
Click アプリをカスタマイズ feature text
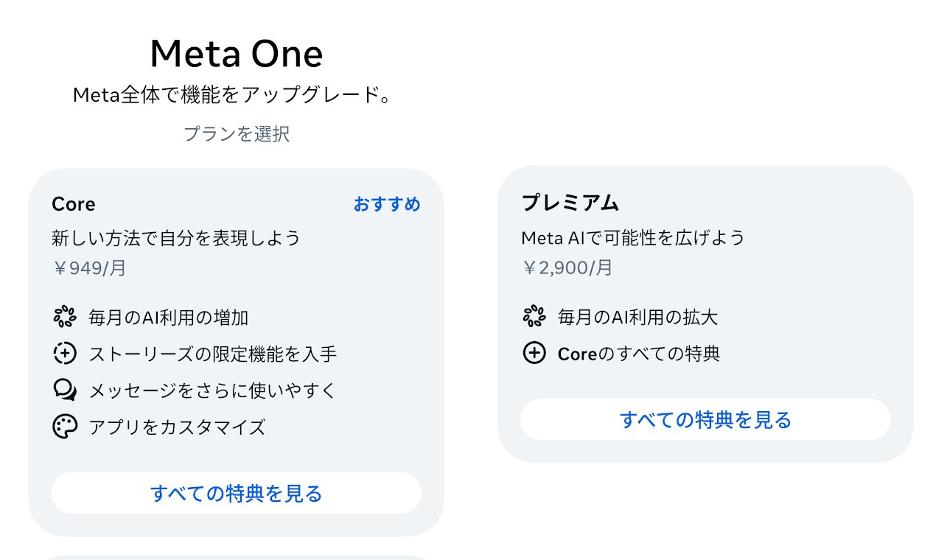click(177, 427)
